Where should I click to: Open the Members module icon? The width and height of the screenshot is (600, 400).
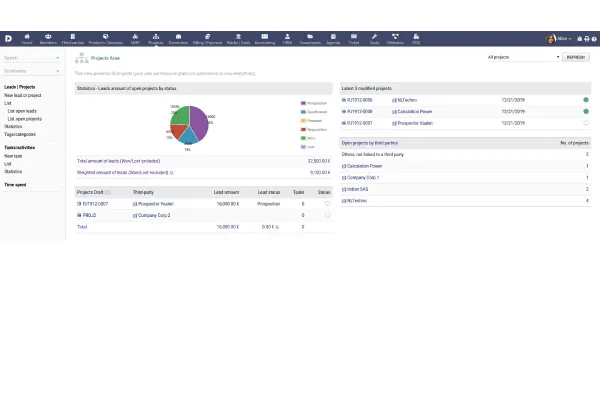47,39
